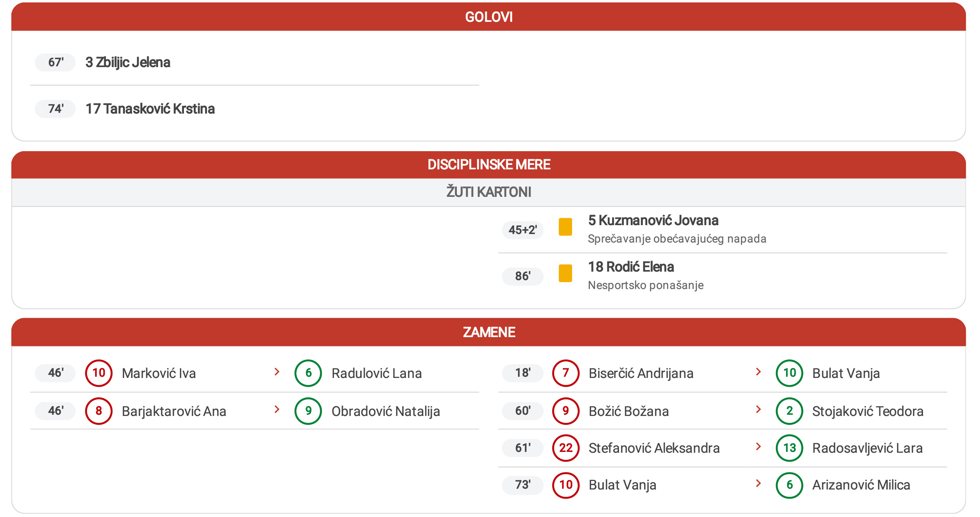Click arrow between Bulat Vanja and Arizanović Milica
The image size is (980, 517).
pos(758,483)
